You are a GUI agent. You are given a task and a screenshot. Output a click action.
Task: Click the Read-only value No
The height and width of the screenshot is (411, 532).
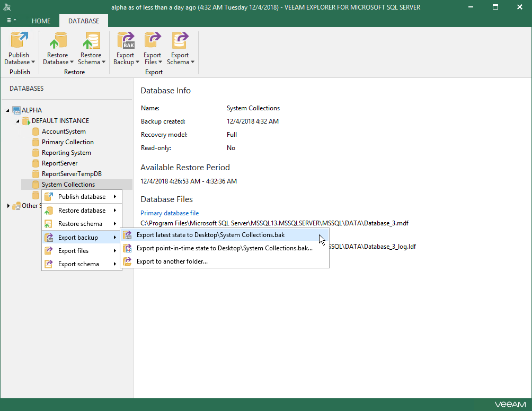(231, 148)
